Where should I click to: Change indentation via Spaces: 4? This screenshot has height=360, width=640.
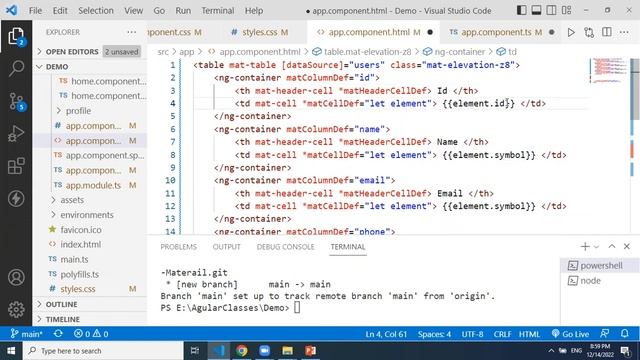pos(434,334)
